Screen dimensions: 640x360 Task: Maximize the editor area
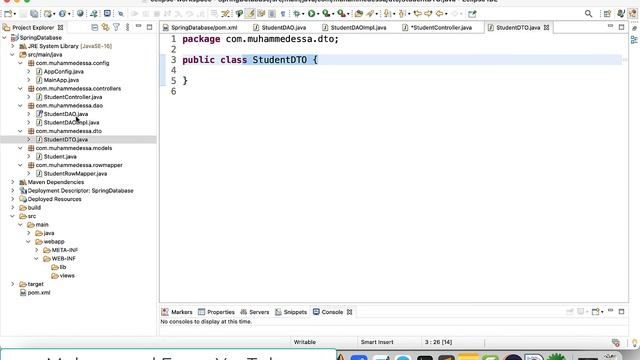tap(621, 27)
